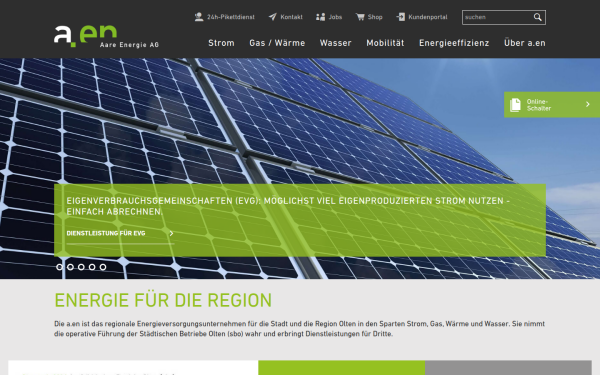Viewport: 600px width, 375px height.
Task: Open the Energieeffizienz menu
Action: [454, 43]
